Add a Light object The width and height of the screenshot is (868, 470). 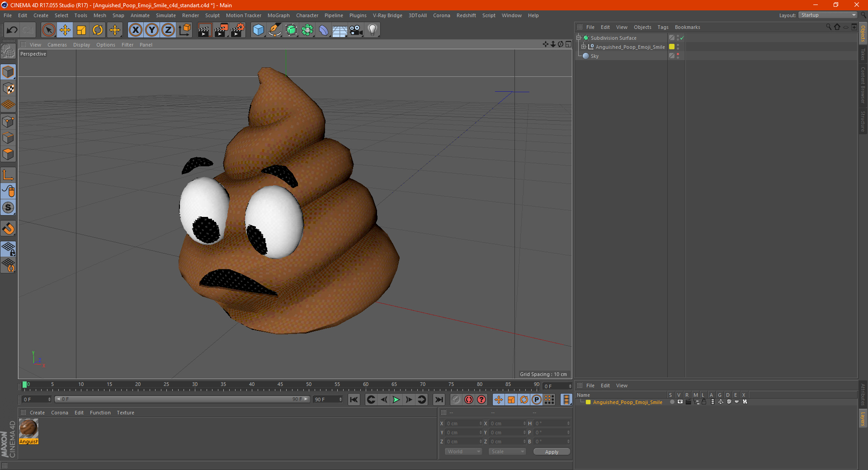tap(373, 30)
